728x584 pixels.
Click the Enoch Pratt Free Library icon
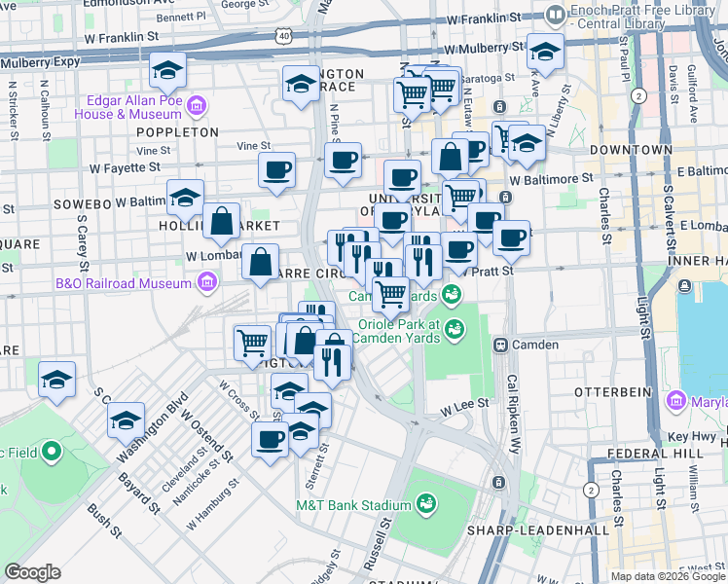click(x=556, y=16)
